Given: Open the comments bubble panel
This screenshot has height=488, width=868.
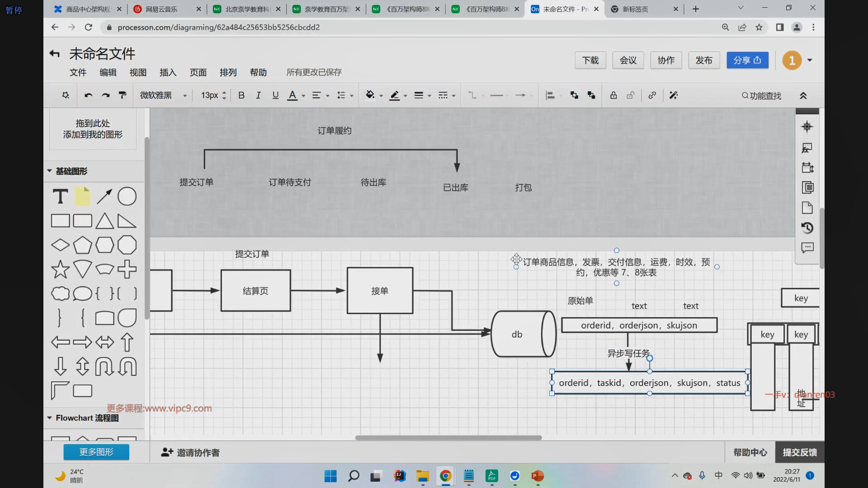Looking at the screenshot, I should (x=807, y=248).
